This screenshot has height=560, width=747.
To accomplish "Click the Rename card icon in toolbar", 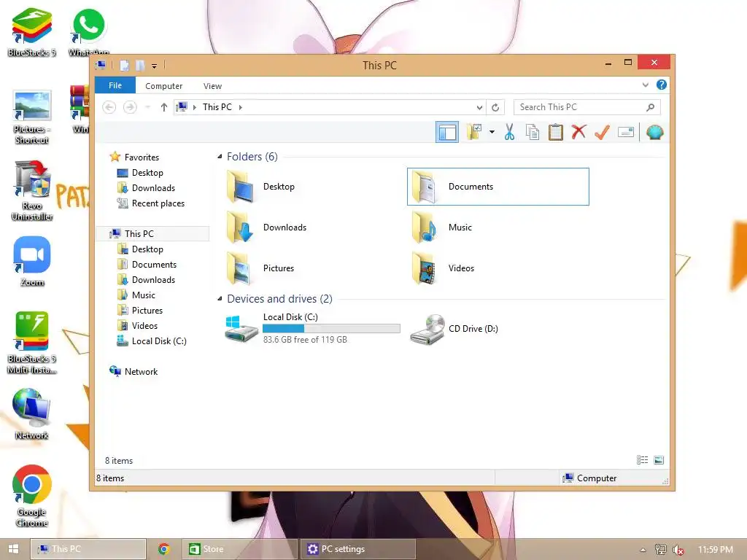I will point(625,132).
